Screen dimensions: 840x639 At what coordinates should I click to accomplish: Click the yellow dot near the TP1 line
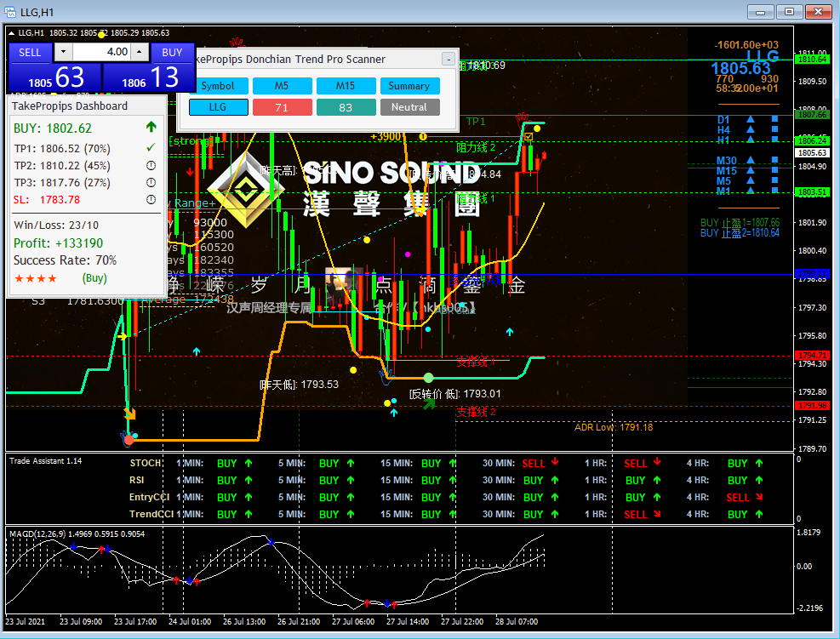point(537,128)
